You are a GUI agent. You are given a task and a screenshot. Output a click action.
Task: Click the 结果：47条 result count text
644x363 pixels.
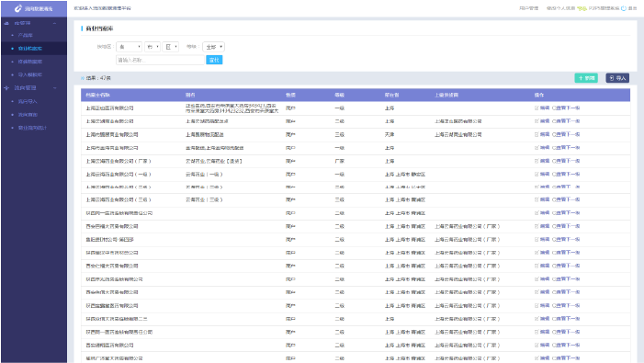[98, 78]
